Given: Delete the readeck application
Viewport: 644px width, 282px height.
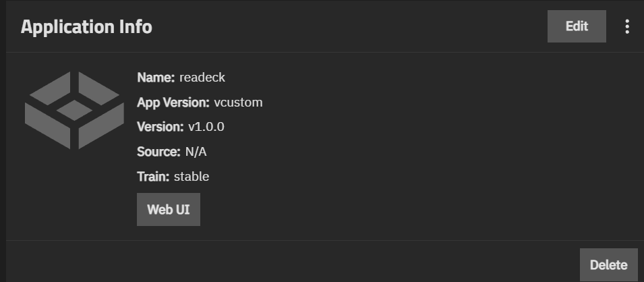Looking at the screenshot, I should [608, 265].
